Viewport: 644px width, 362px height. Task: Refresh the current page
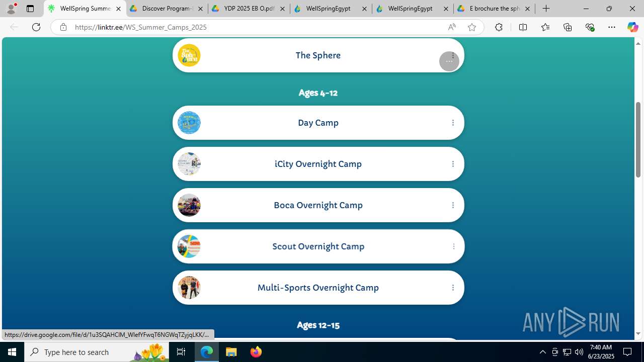[x=36, y=27]
